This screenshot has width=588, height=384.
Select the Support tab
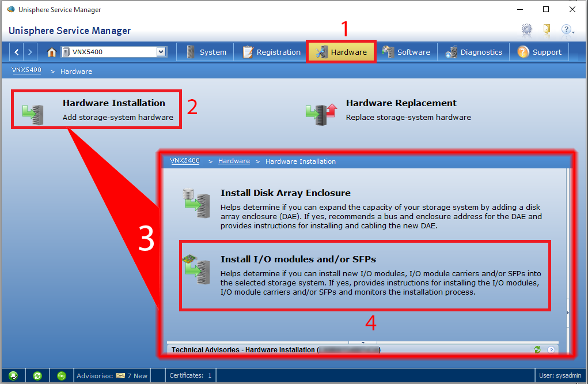coord(539,52)
